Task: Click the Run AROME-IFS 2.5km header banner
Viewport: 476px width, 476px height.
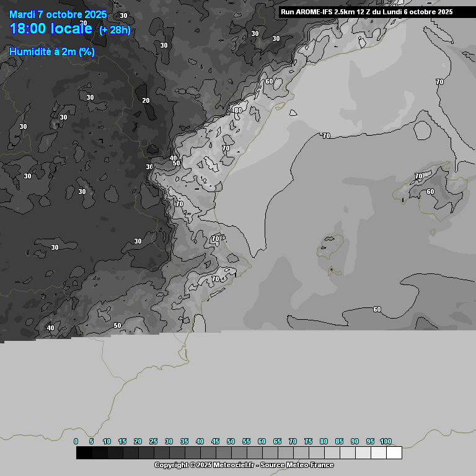Action: 366,12
